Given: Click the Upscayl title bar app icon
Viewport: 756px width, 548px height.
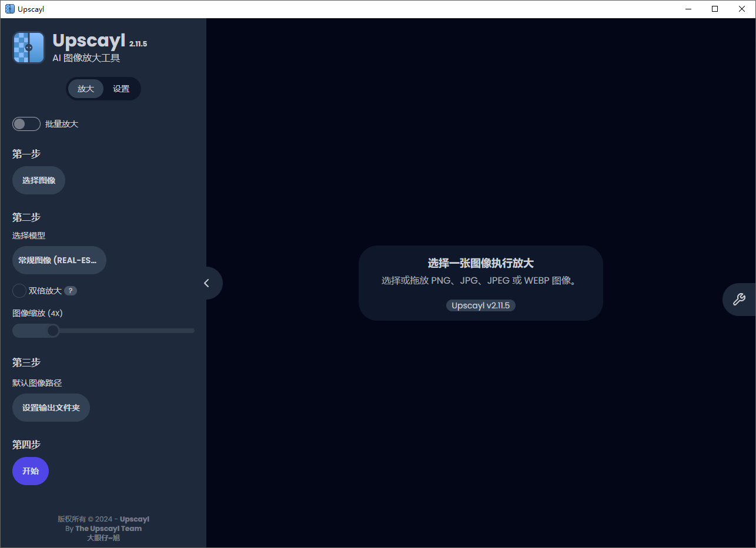Looking at the screenshot, I should tap(9, 9).
